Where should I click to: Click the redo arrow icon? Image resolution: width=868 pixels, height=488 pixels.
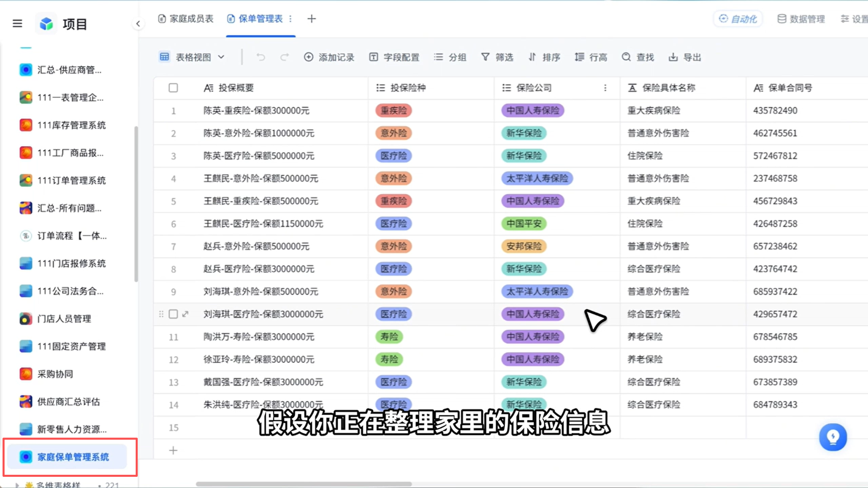click(x=284, y=57)
